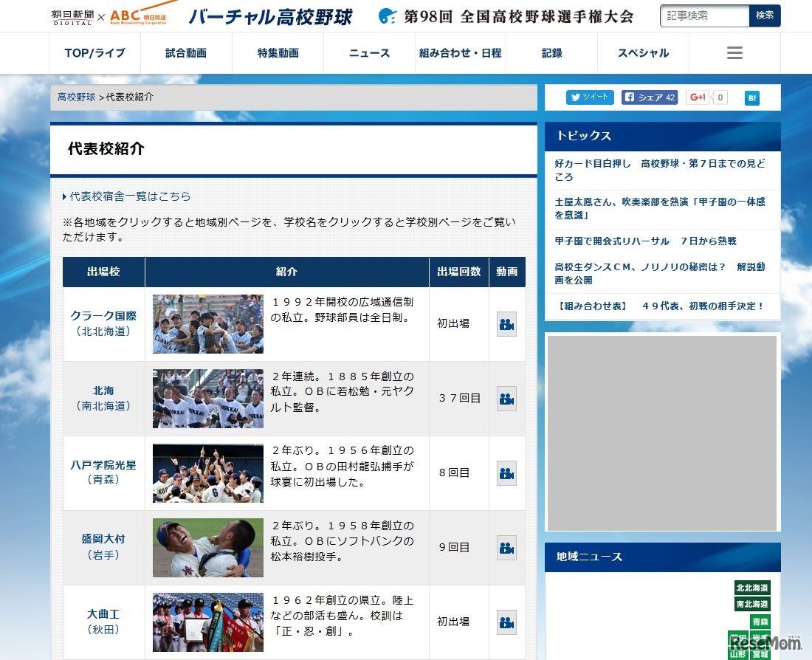Select the ニュース navigation tab
The image size is (812, 660).
pyautogui.click(x=368, y=52)
